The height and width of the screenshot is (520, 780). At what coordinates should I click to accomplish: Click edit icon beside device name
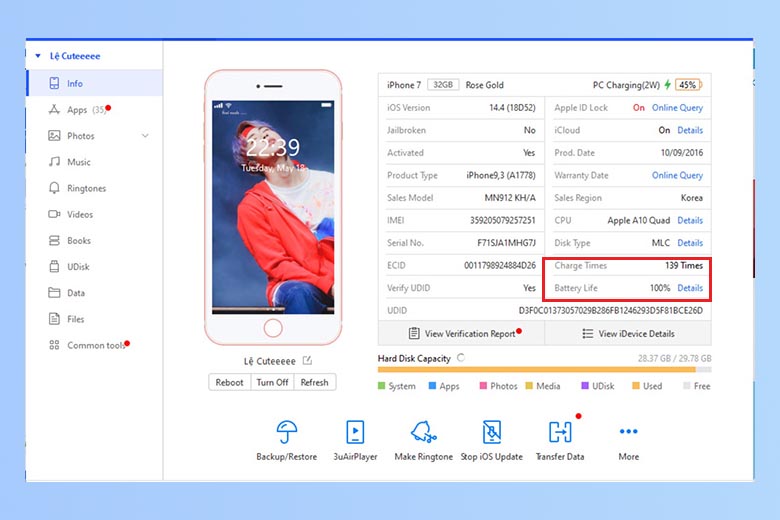pyautogui.click(x=307, y=361)
